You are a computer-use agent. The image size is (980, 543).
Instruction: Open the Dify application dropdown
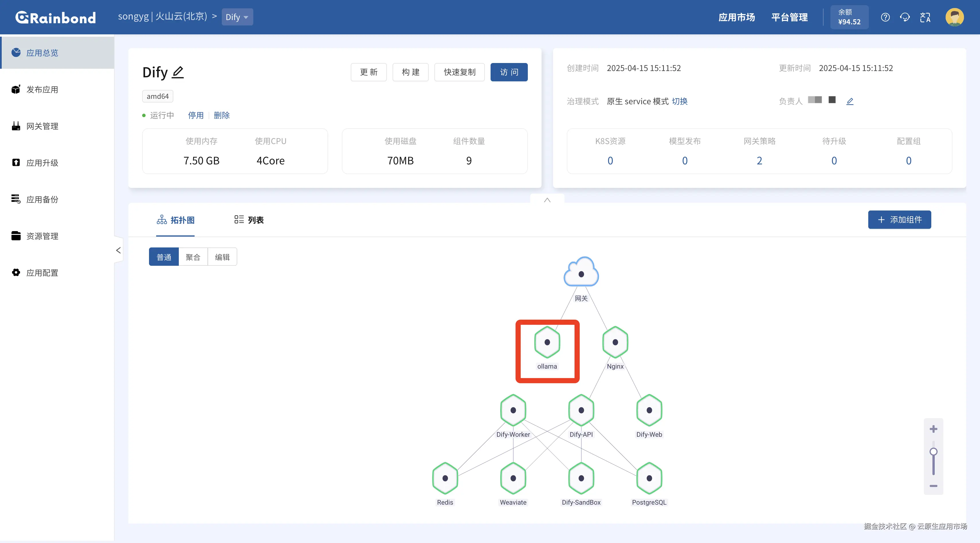(237, 17)
